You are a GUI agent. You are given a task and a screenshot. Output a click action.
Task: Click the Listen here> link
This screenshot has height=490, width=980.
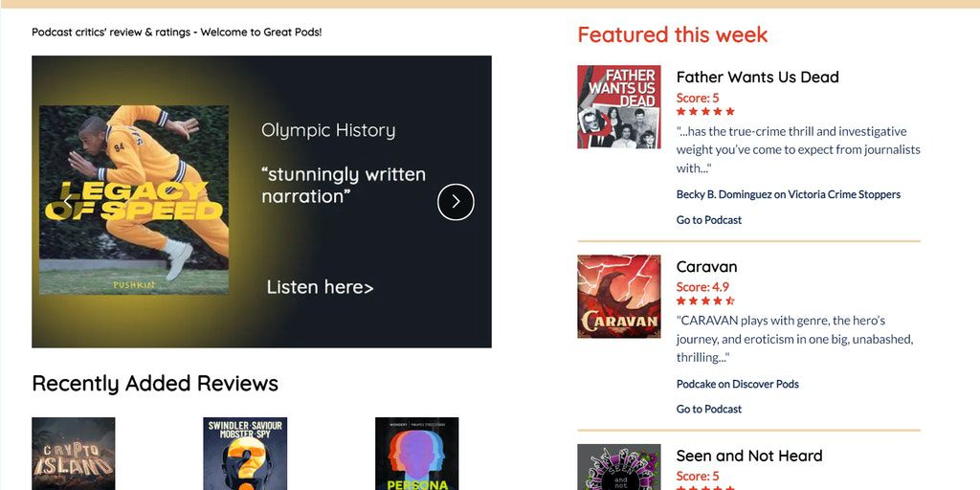coord(320,287)
